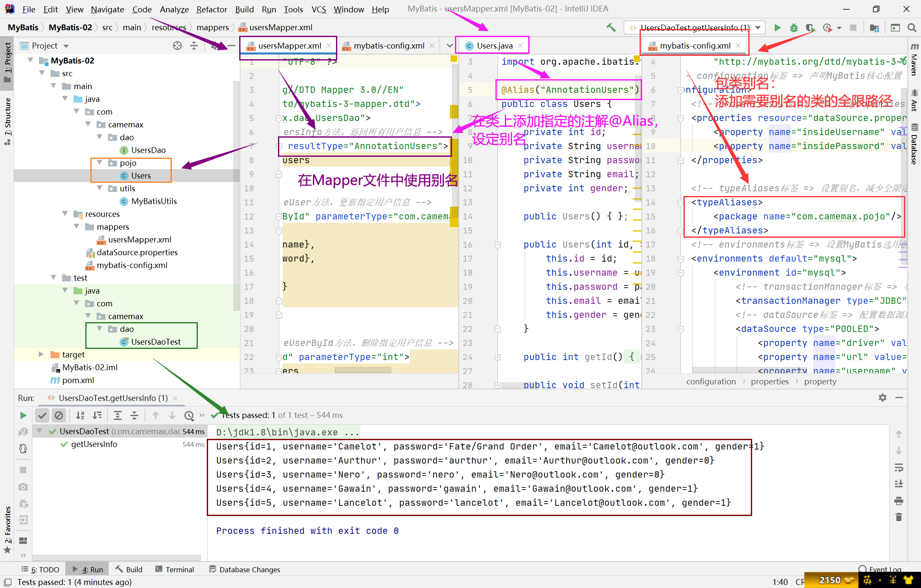Expand the target folder
Screen dimensions: 921x588
pos(41,355)
